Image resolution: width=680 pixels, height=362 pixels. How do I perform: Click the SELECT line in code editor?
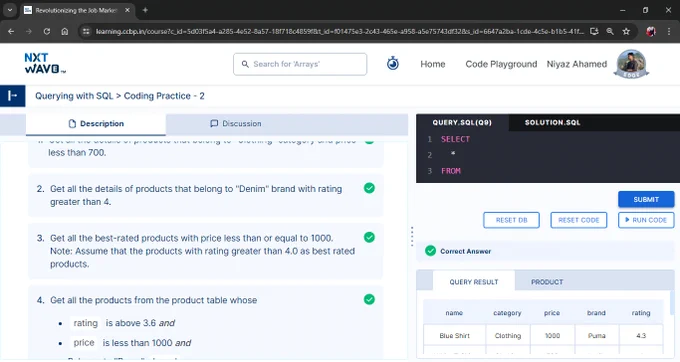tap(455, 139)
